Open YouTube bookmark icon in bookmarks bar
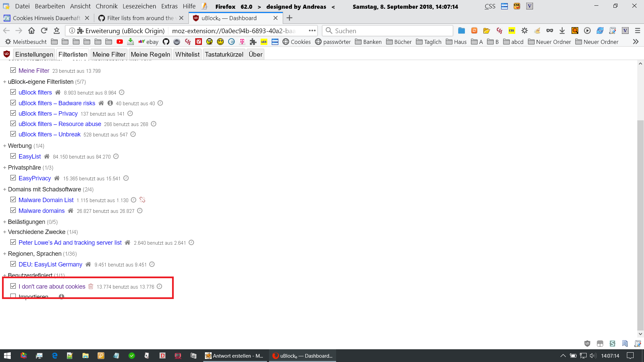644x362 pixels. click(x=120, y=42)
